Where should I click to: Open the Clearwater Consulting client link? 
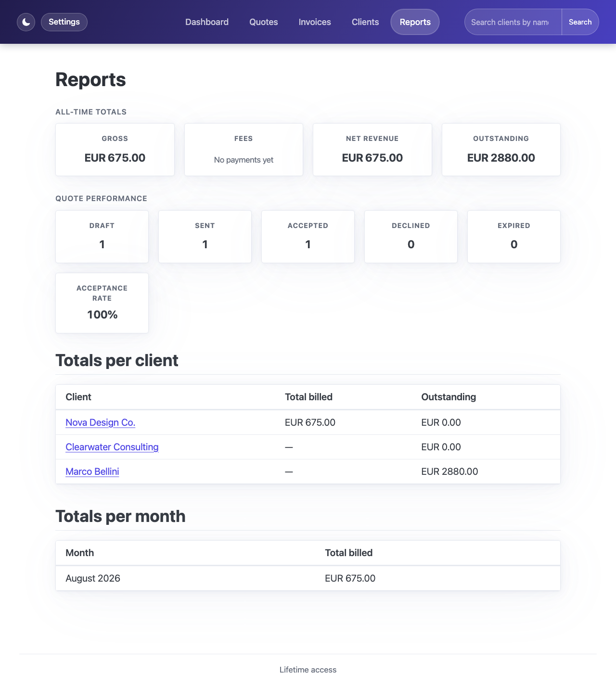(112, 447)
